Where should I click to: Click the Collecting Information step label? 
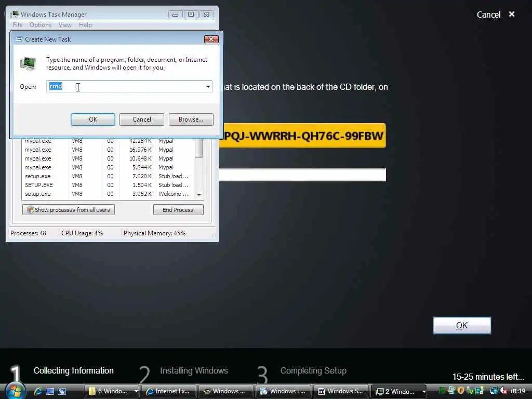(x=74, y=370)
